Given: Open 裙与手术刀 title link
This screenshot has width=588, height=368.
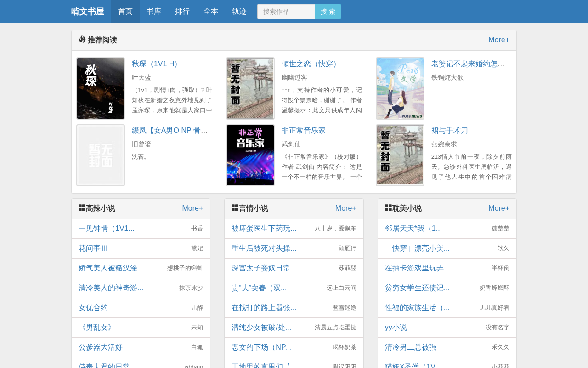Looking at the screenshot, I should 450,131.
